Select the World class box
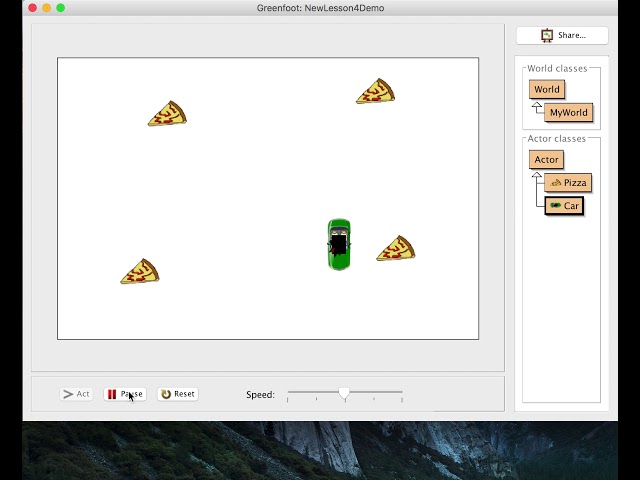The width and height of the screenshot is (640, 480). 547,89
